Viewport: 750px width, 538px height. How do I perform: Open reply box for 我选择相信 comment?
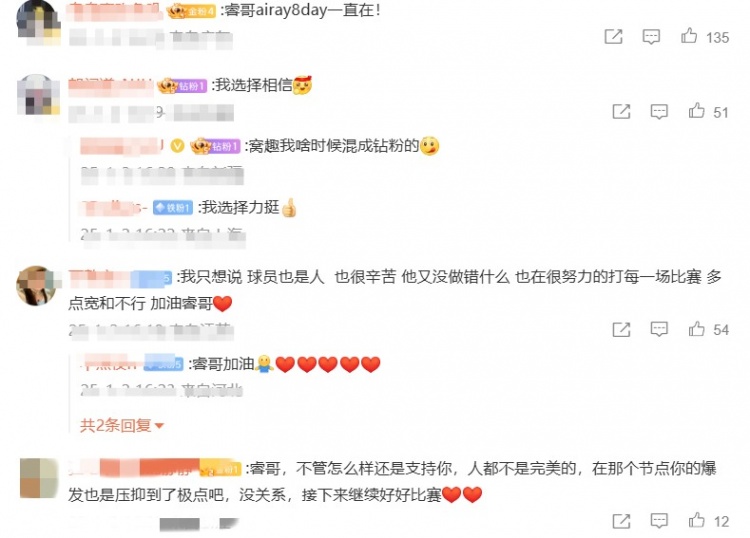pyautogui.click(x=659, y=112)
